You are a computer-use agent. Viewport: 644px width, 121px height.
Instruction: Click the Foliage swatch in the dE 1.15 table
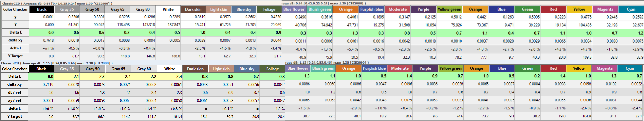pyautogui.click(x=273, y=69)
